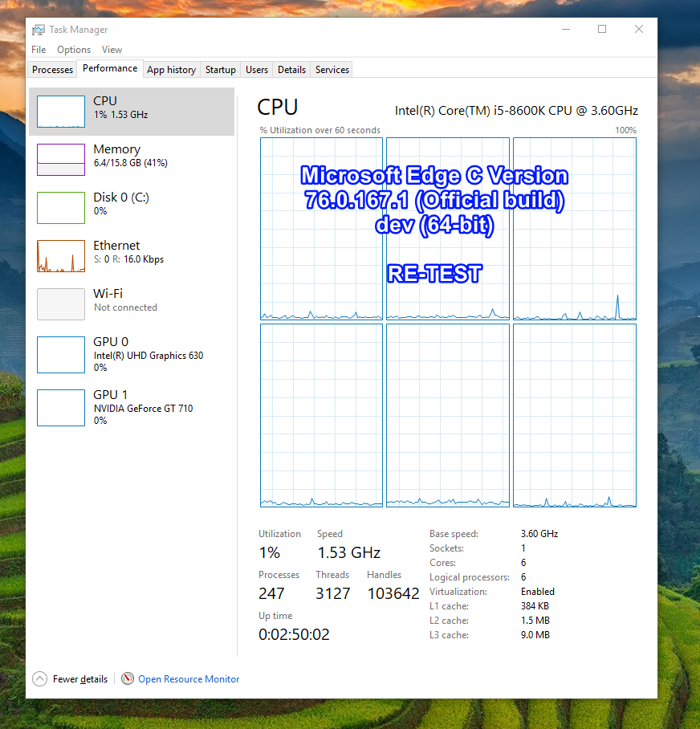Viewport: 700px width, 729px height.
Task: Click the Resource Monitor gauge icon
Action: (128, 678)
